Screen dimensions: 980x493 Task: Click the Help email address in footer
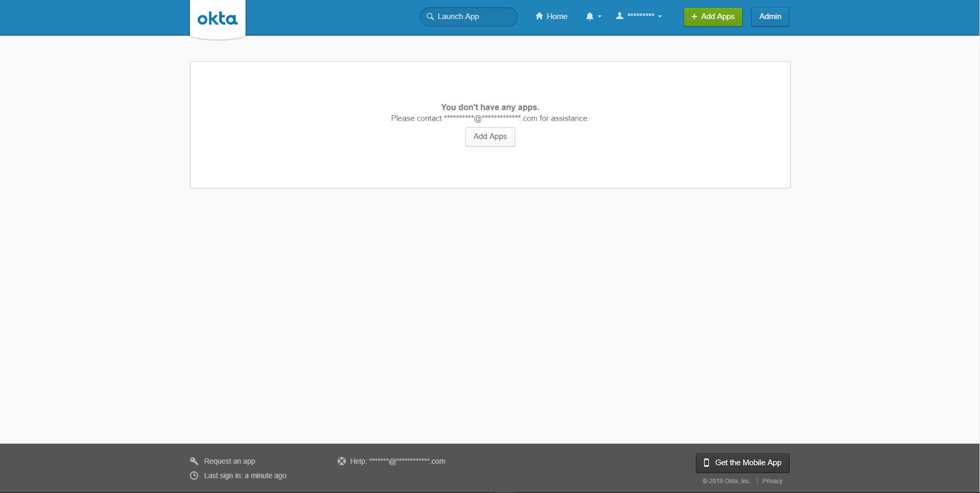coord(407,461)
